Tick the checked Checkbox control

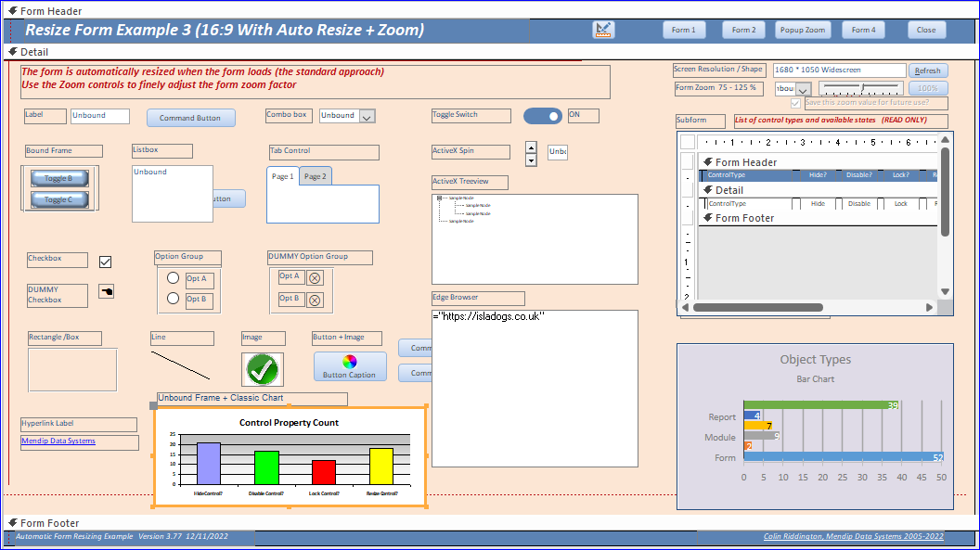(x=105, y=262)
